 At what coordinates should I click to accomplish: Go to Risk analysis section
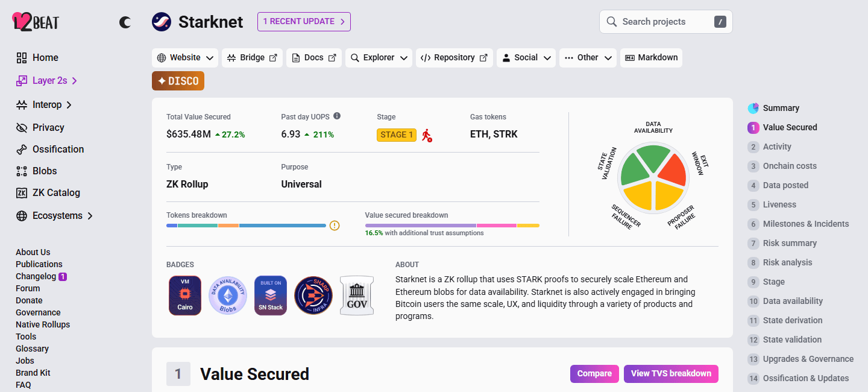[787, 262]
